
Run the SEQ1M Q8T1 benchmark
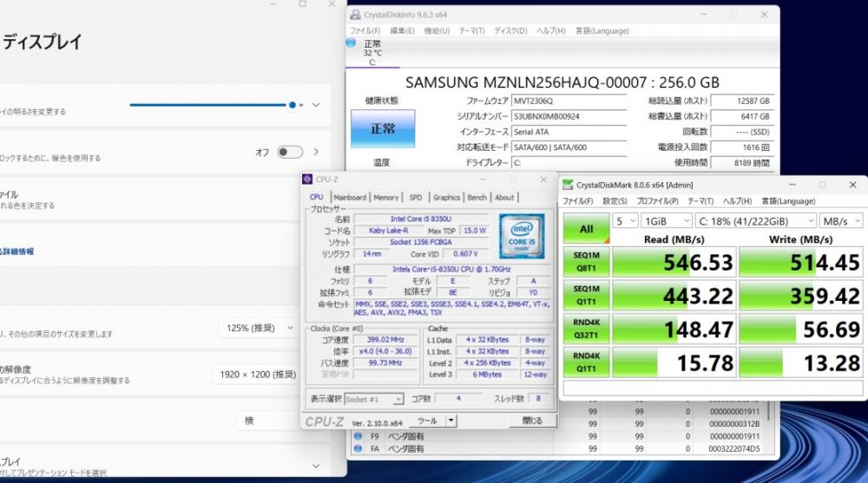pos(586,262)
